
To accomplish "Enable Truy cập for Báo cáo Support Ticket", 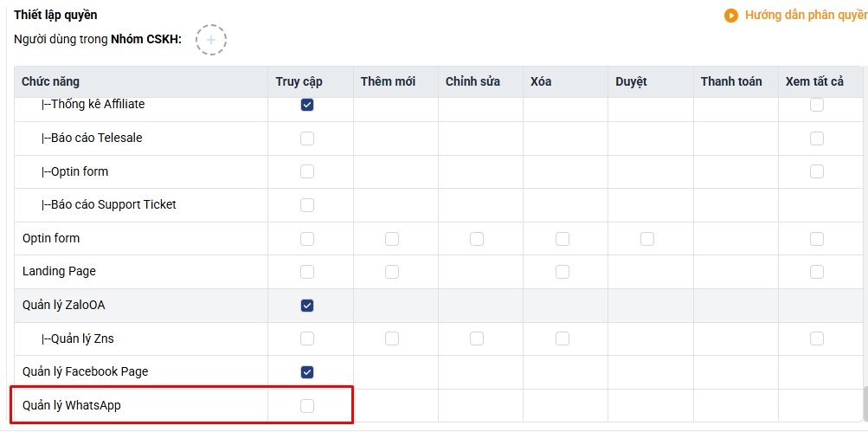I will pyautogui.click(x=307, y=205).
